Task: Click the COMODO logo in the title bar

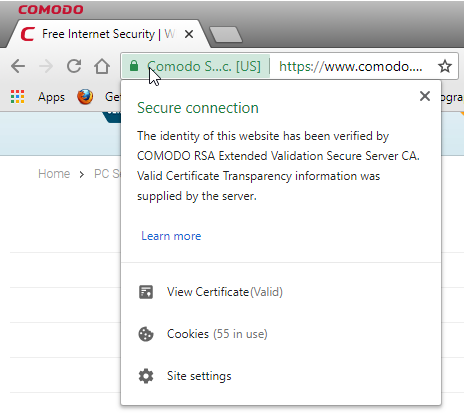Action: pyautogui.click(x=51, y=10)
